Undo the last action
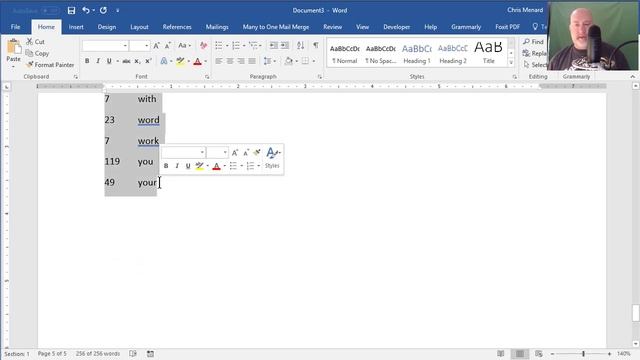640x360 pixels. tap(86, 10)
